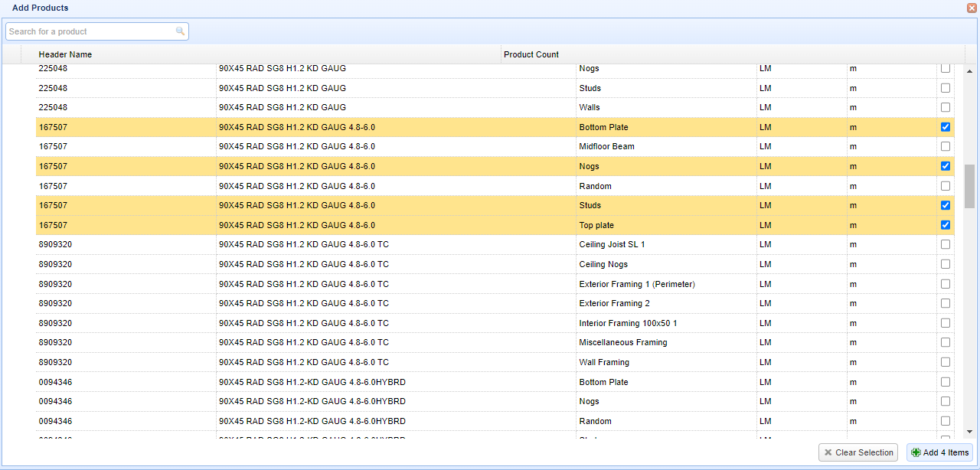
Task: Focus the Search for a product field
Action: pyautogui.click(x=90, y=31)
